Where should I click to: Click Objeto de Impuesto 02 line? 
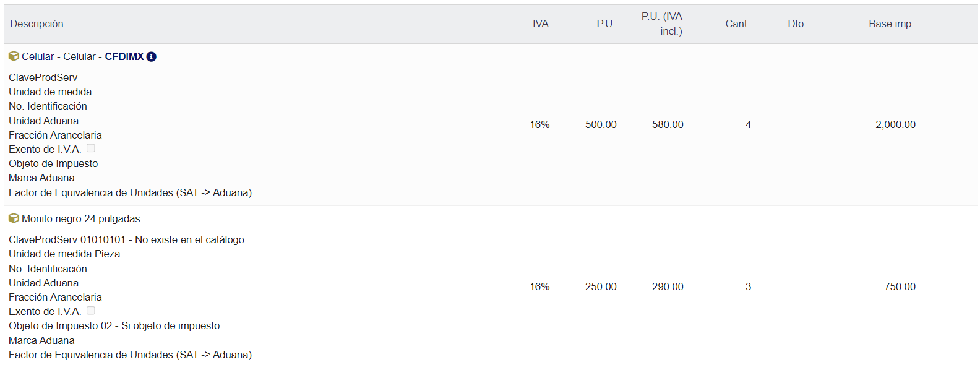114,326
